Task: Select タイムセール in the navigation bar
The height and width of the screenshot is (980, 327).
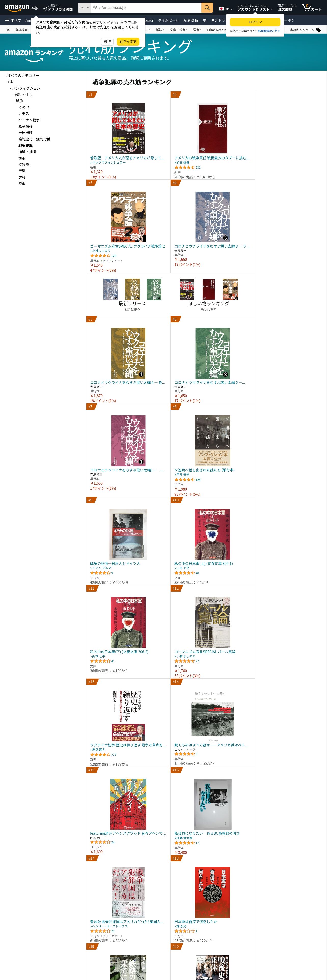Action: (168, 21)
